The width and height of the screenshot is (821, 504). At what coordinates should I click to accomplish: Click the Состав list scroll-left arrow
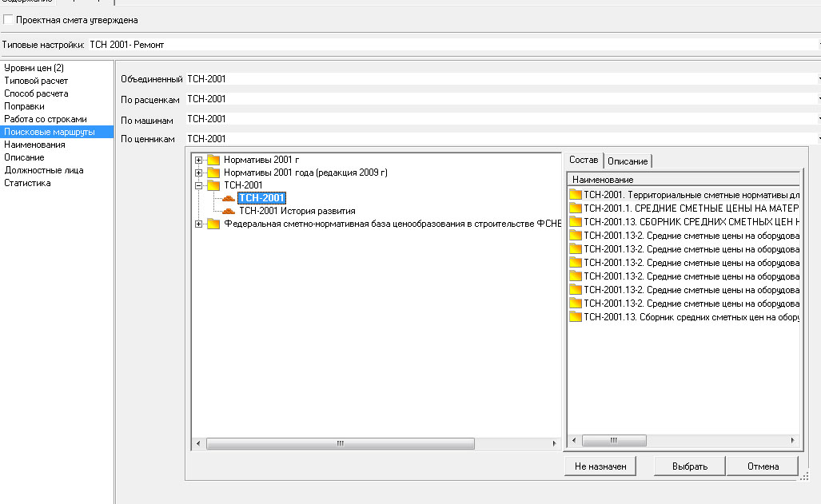[574, 441]
